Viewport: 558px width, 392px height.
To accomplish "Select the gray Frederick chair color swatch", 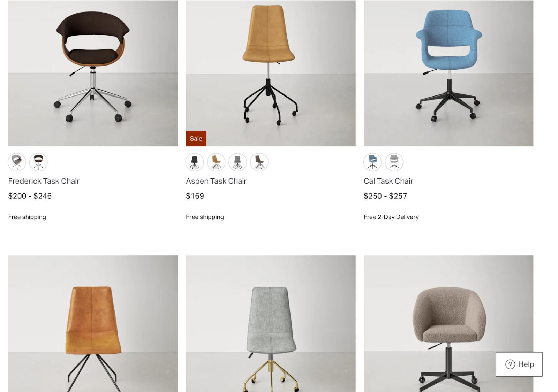I will coord(17,162).
